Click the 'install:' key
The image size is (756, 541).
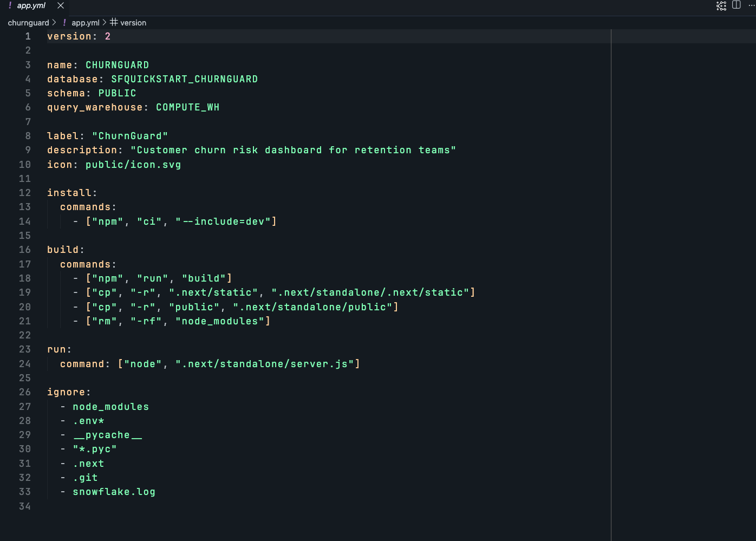pyautogui.click(x=72, y=193)
